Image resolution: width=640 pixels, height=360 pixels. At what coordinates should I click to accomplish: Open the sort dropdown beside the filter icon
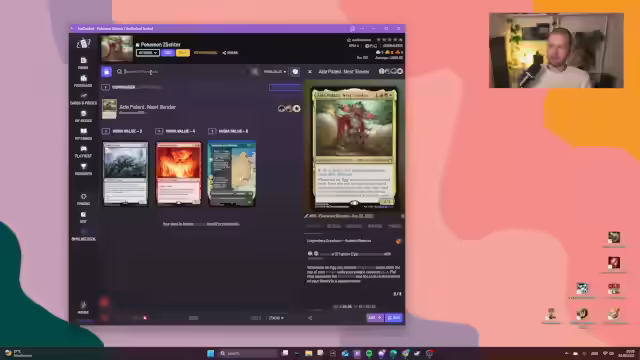(275, 71)
